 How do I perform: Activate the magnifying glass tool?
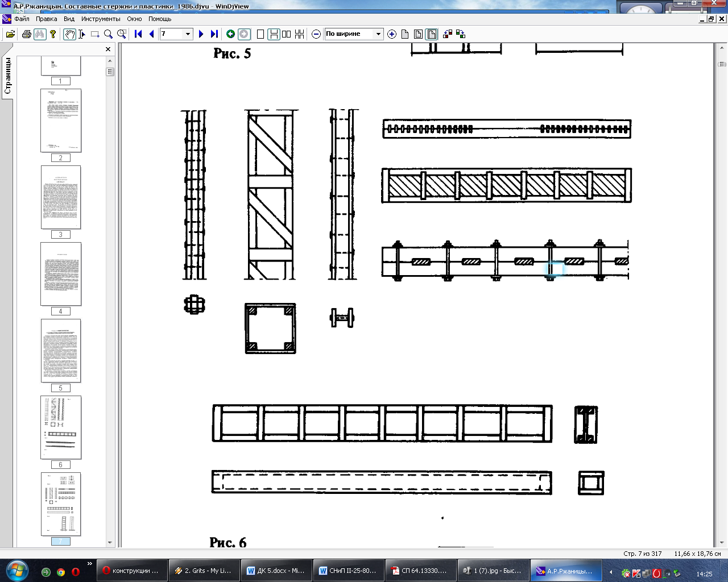(x=108, y=34)
